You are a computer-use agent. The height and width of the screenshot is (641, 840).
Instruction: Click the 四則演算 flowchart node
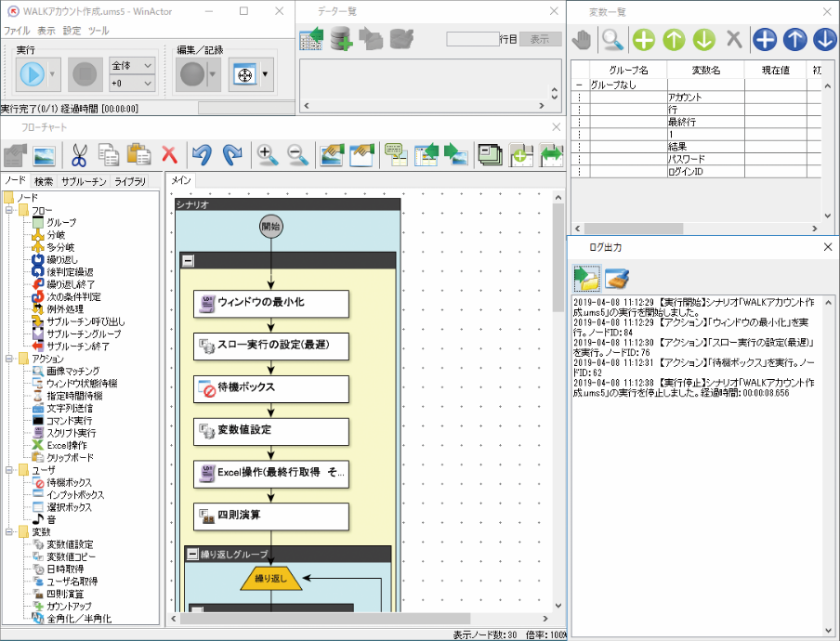coord(271,517)
